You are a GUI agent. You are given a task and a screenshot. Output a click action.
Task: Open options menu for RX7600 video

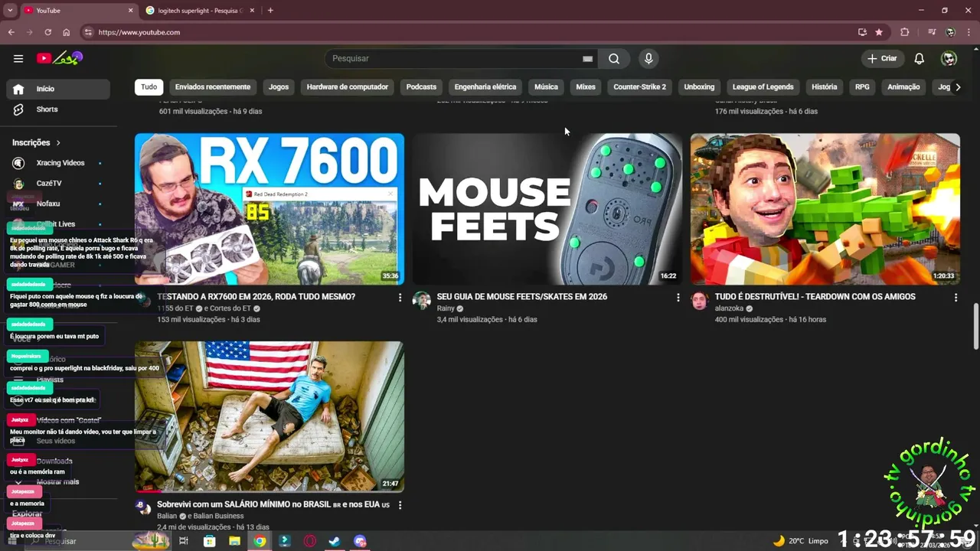pos(400,297)
